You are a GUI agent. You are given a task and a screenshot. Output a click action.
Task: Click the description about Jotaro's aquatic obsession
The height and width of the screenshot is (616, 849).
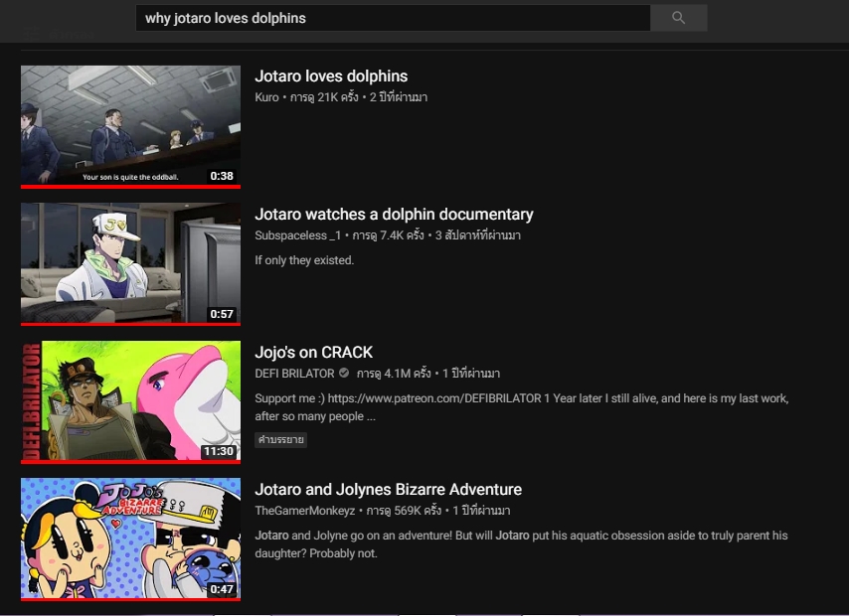(x=521, y=544)
